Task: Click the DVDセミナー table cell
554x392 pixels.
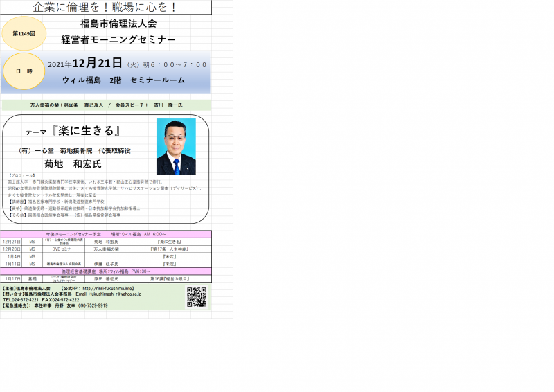Action: tap(64, 249)
